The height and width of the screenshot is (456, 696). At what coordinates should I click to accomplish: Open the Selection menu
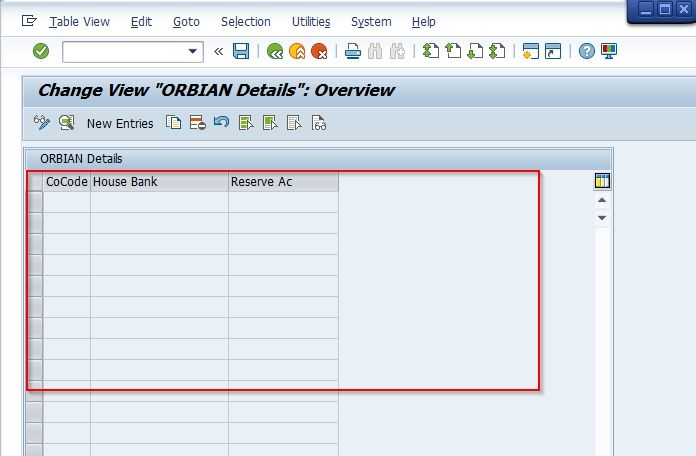pyautogui.click(x=245, y=22)
